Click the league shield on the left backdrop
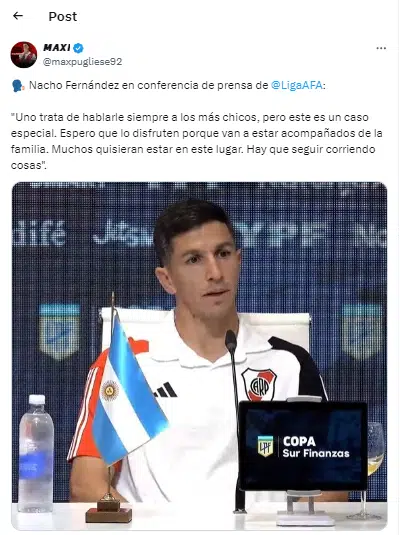 tap(60, 332)
